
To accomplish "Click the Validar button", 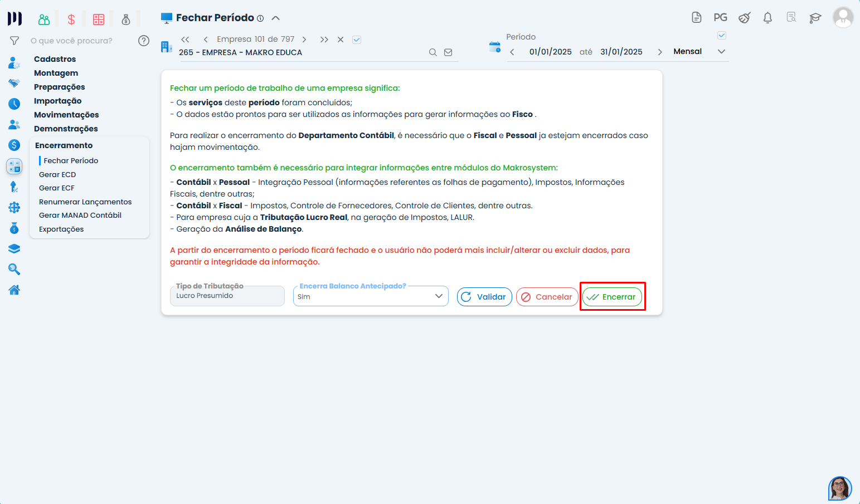I will pos(484,297).
